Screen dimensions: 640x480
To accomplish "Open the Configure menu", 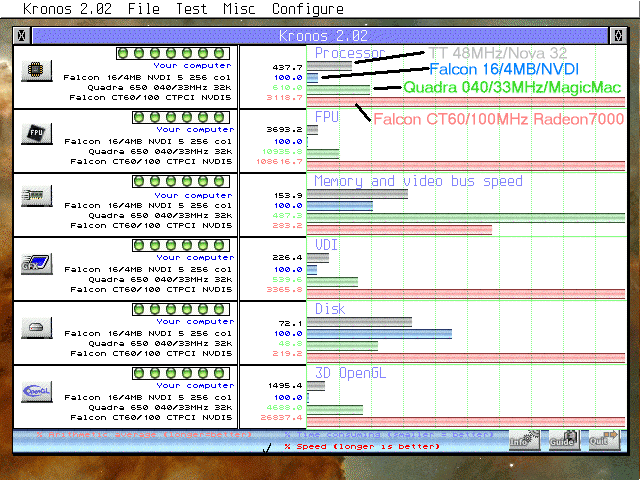I will tap(308, 9).
